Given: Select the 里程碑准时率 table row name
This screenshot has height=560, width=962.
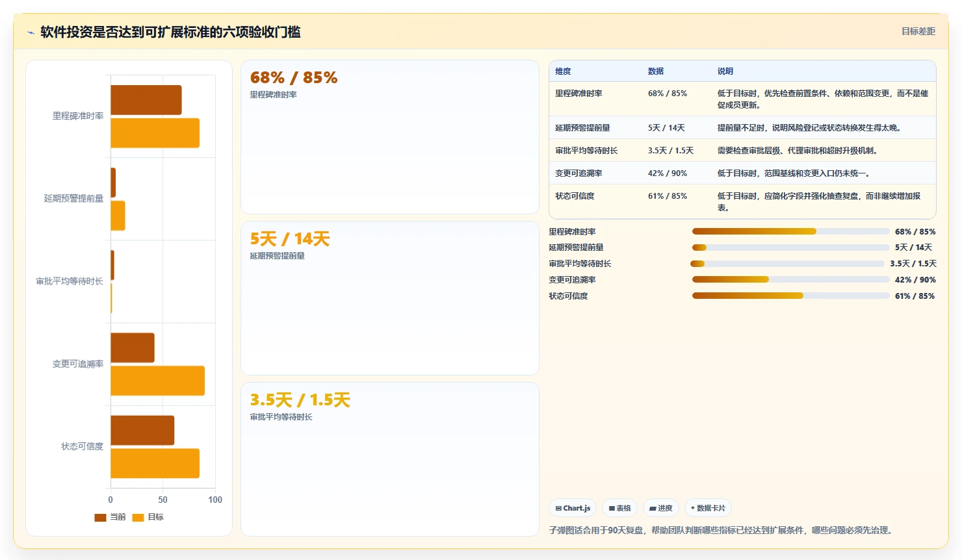Looking at the screenshot, I should pyautogui.click(x=578, y=94).
